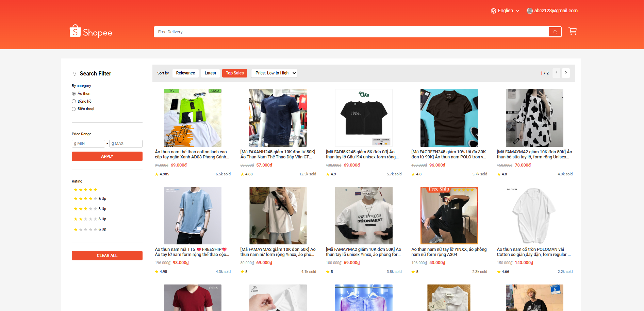Click star icon beside 4.88 rating

coord(242,174)
